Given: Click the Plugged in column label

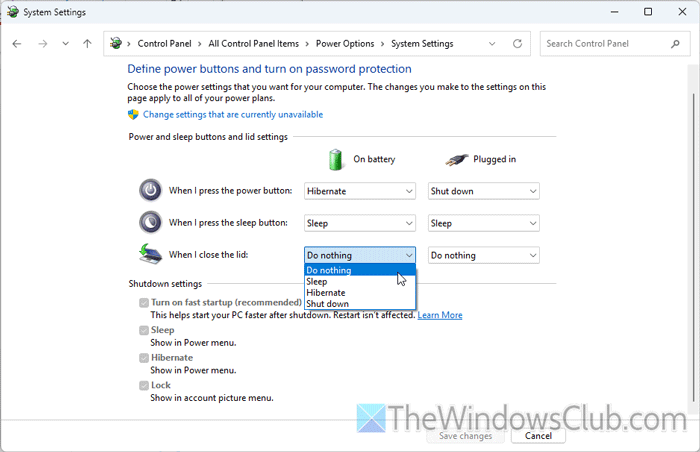Looking at the screenshot, I should [495, 159].
